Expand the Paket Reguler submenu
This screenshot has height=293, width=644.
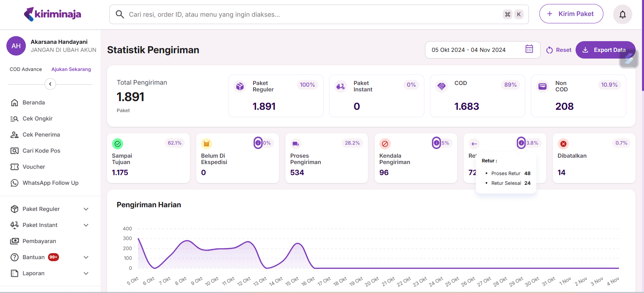(86, 209)
